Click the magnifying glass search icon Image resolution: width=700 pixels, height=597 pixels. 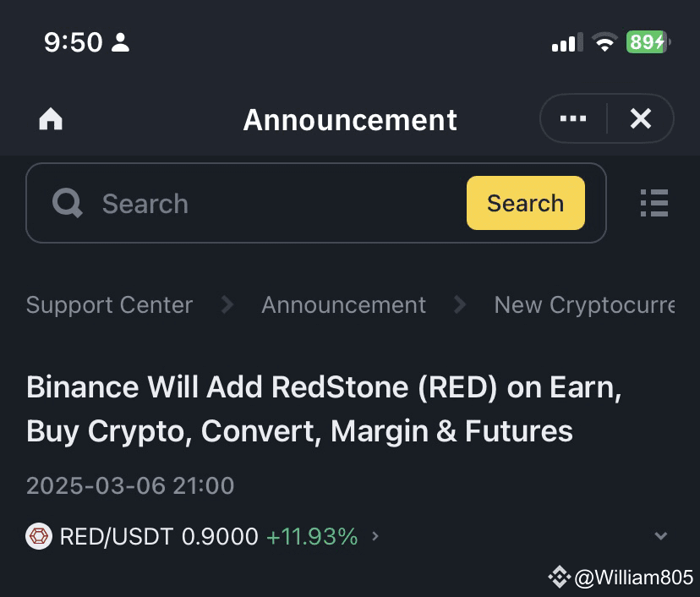pos(67,203)
